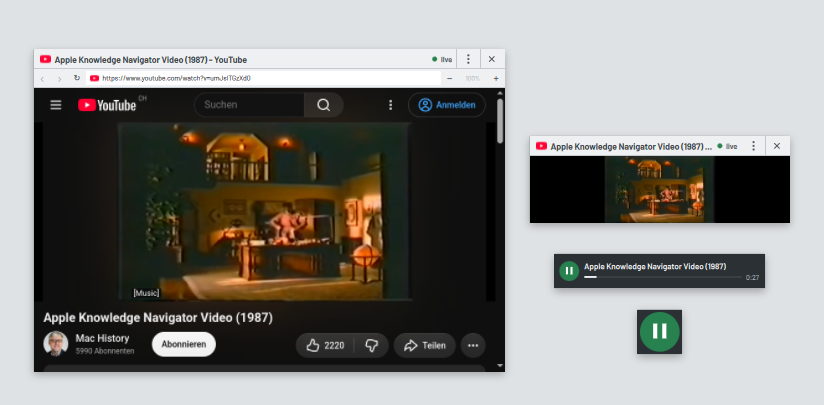Click the small window title text

(x=632, y=147)
